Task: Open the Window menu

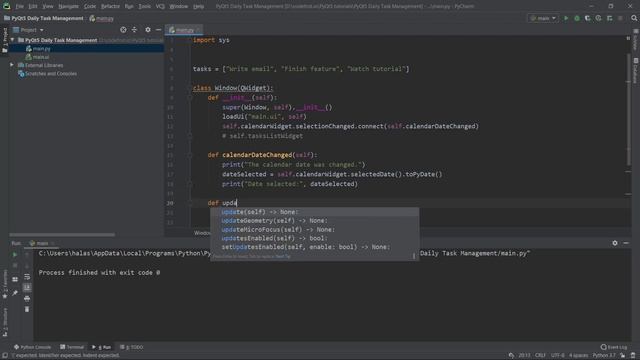Action: pyautogui.click(x=179, y=6)
